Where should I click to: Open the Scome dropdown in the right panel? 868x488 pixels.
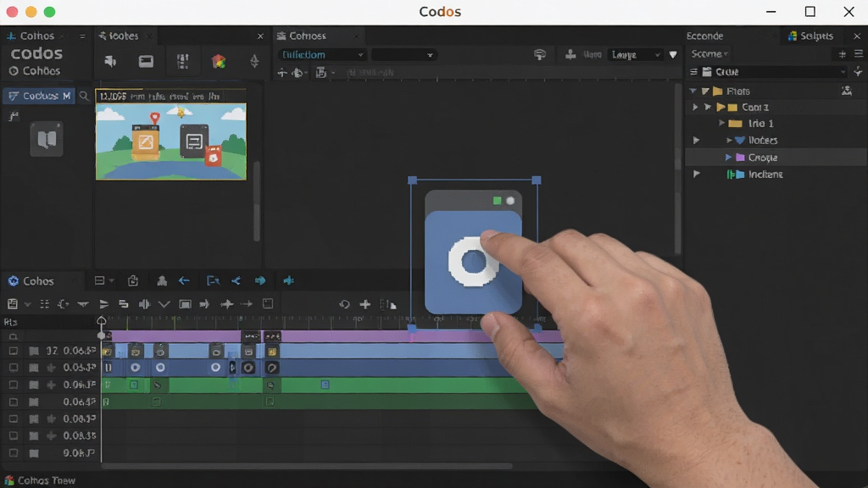709,53
